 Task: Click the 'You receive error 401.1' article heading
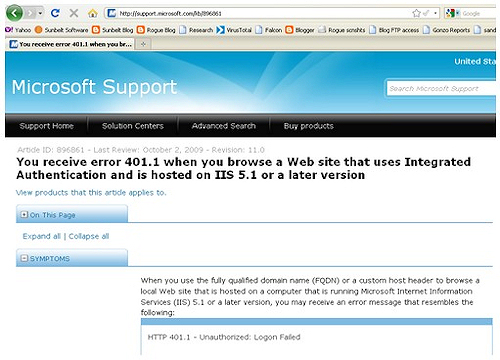tap(244, 168)
